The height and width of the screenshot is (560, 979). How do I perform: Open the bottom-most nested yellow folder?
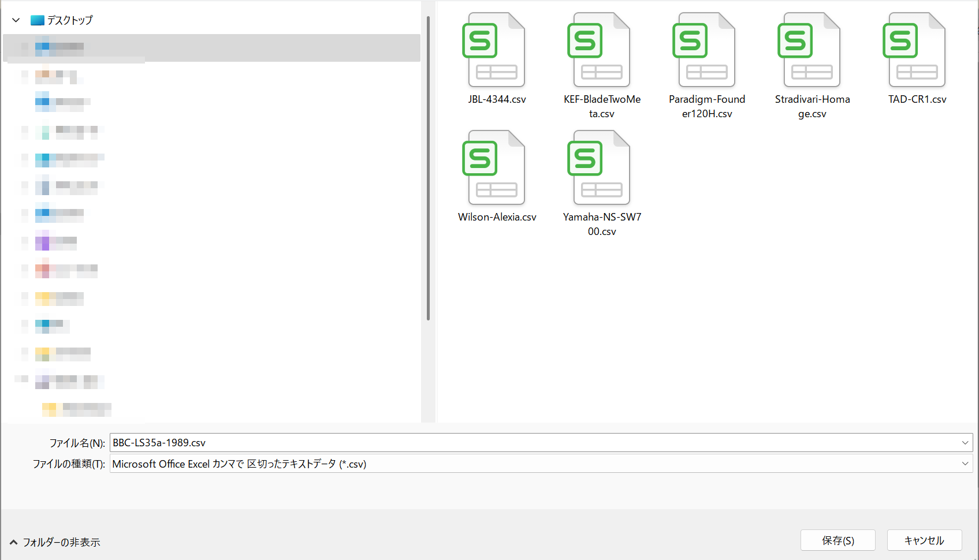[77, 409]
